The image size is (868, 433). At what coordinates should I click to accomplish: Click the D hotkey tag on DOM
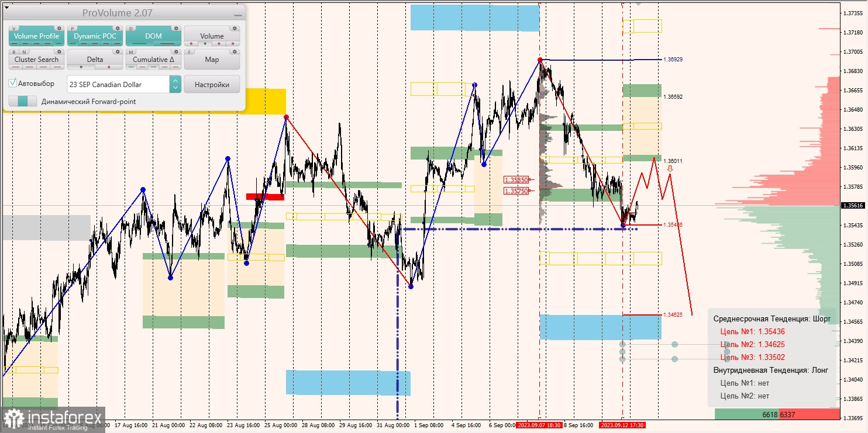point(131,29)
